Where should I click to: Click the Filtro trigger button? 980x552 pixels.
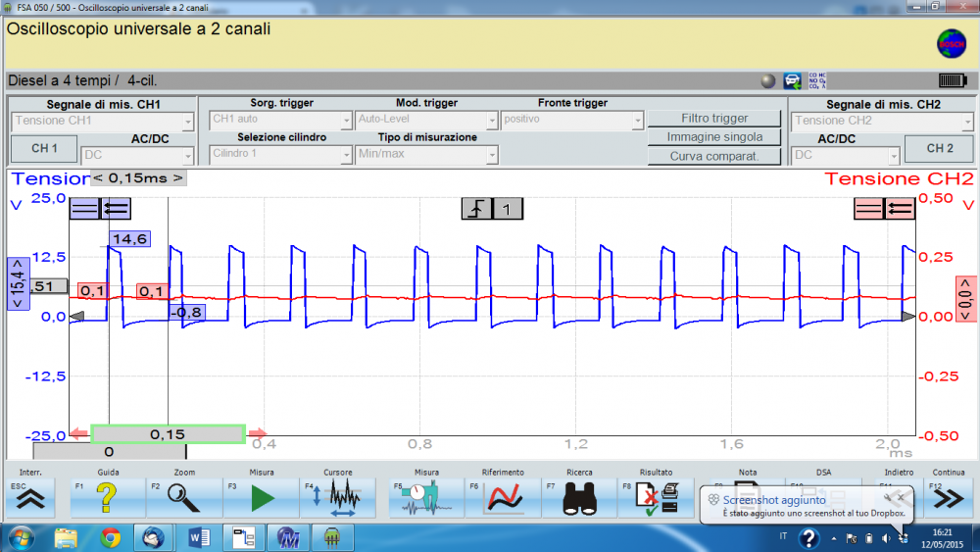coord(714,119)
